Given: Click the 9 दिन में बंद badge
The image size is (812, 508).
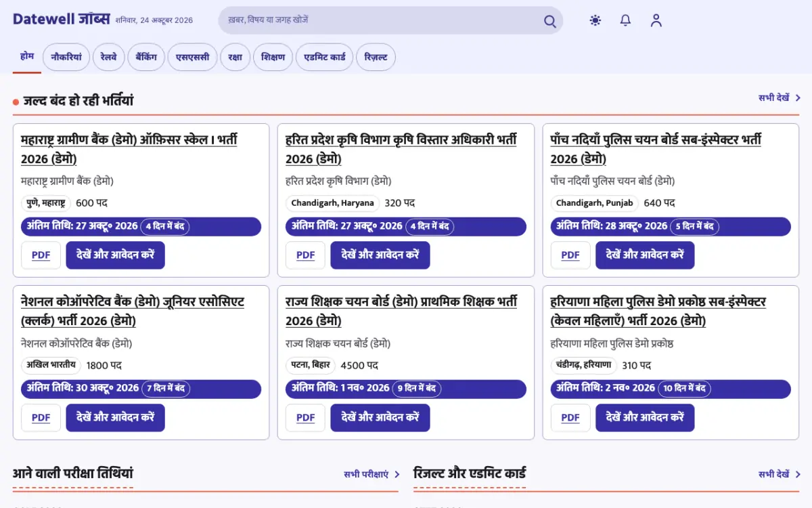Looking at the screenshot, I should click(417, 389).
